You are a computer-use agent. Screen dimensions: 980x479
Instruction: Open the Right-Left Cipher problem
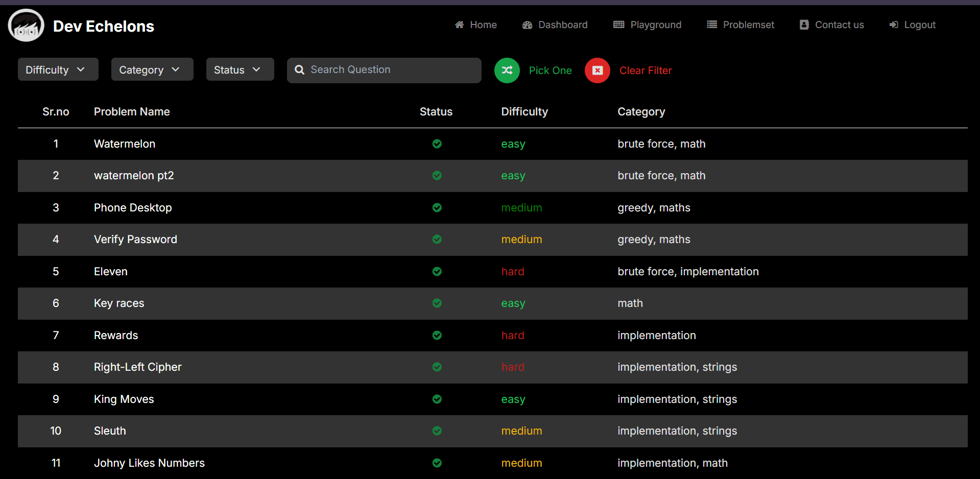coord(138,367)
